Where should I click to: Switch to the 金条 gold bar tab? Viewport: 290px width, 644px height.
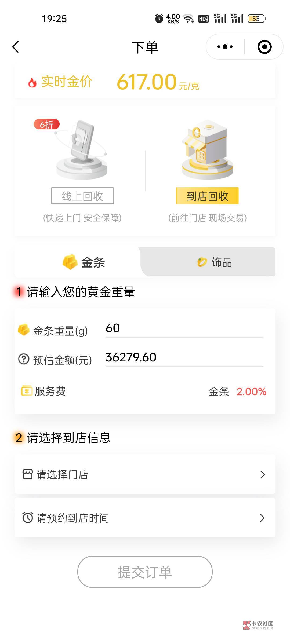click(x=83, y=262)
